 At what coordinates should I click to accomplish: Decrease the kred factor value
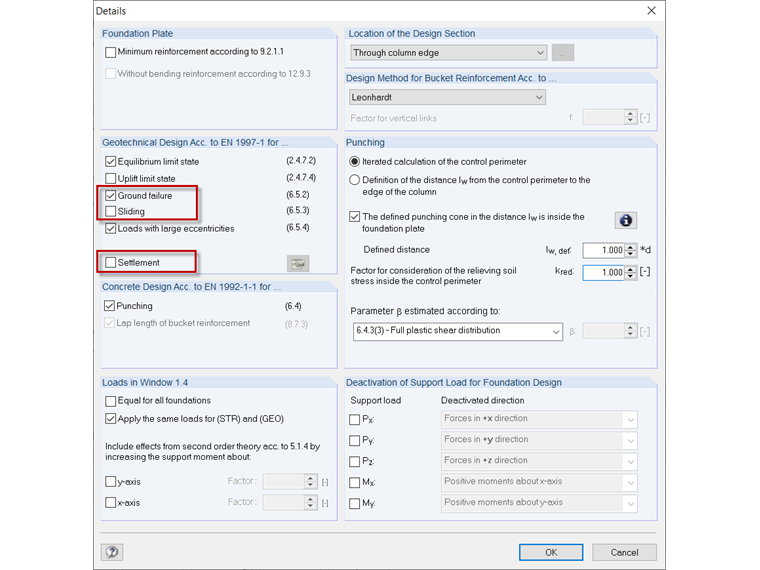(631, 276)
